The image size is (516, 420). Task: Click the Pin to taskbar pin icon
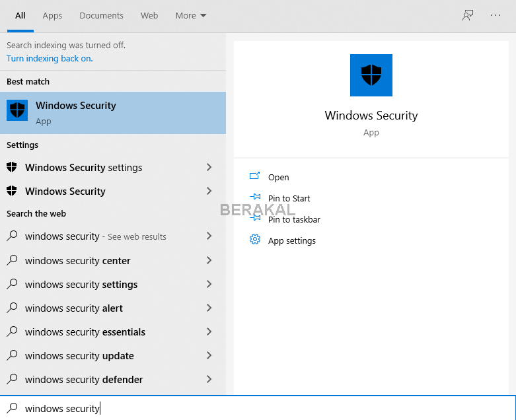click(x=254, y=219)
